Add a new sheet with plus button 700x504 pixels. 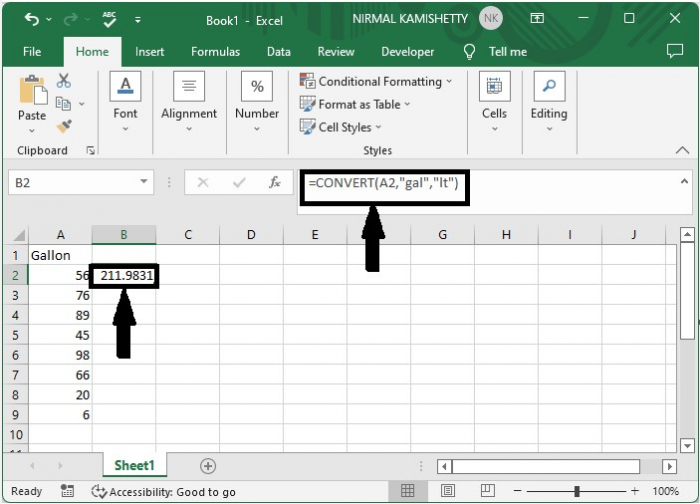[x=208, y=466]
